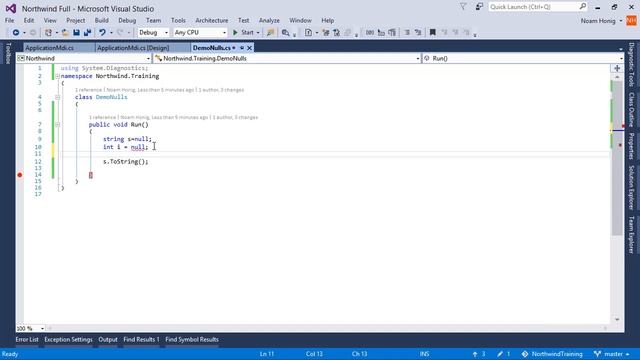The image size is (640, 360).
Task: Open the Find Symbol Results panel tab
Action: (x=192, y=340)
